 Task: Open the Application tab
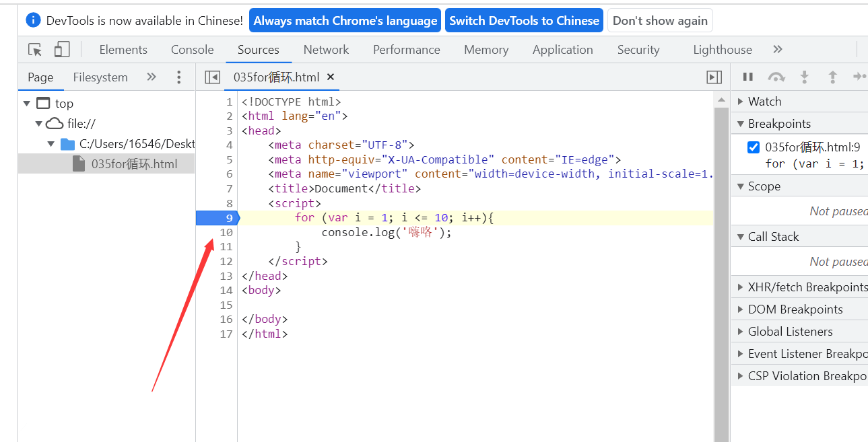tap(563, 50)
